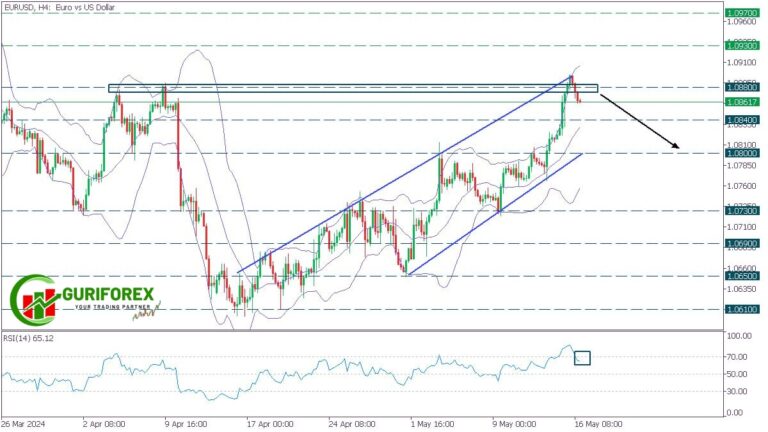Click the '16 May 08:00' time axis label
This screenshot has width=768, height=432.
click(x=599, y=424)
